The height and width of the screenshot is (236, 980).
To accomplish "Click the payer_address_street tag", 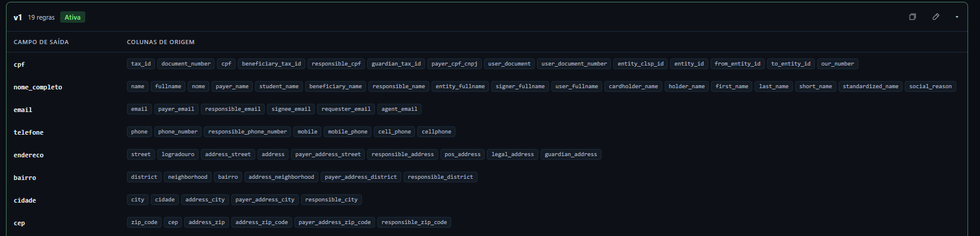I will [x=328, y=154].
